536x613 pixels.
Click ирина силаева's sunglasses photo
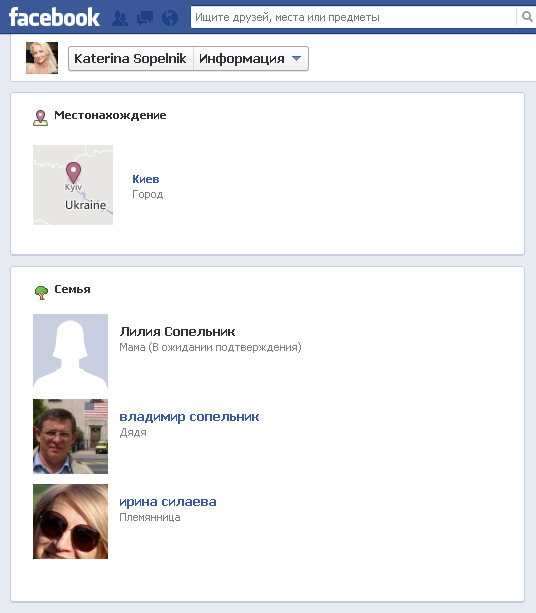pos(70,521)
